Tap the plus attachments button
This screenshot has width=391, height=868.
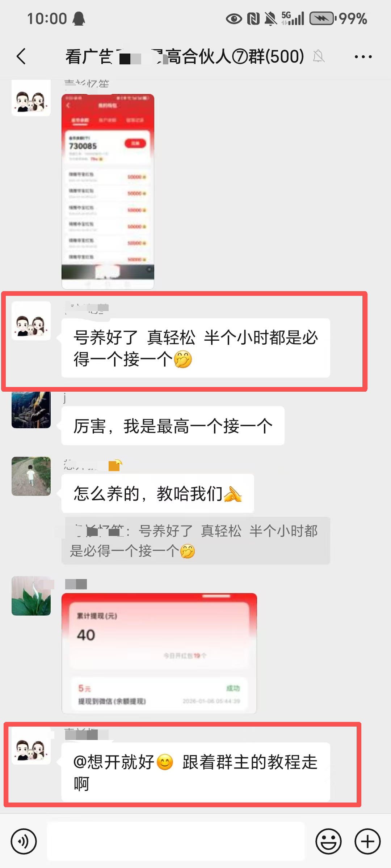click(367, 842)
